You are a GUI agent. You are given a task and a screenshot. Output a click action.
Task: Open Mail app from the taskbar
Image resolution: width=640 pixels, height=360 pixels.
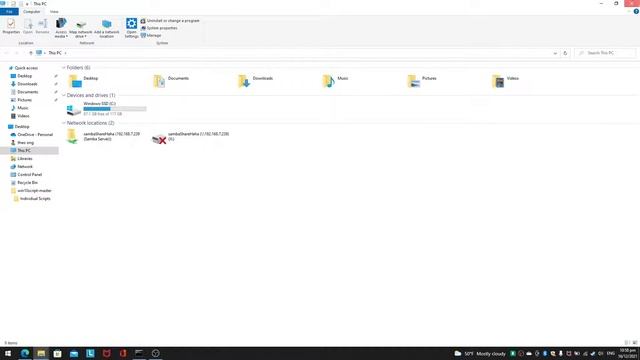click(x=74, y=353)
